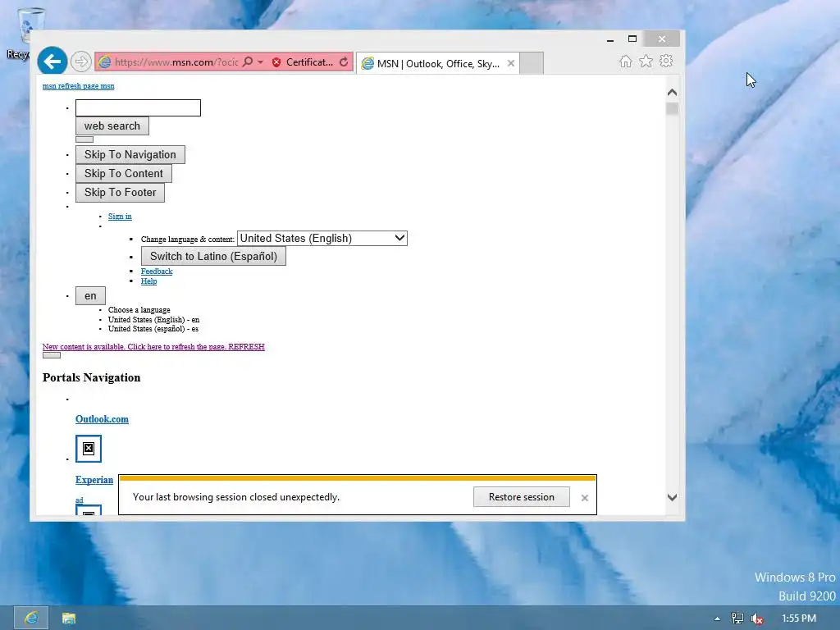
Task: Open United States (English) language dropdown
Action: click(322, 239)
